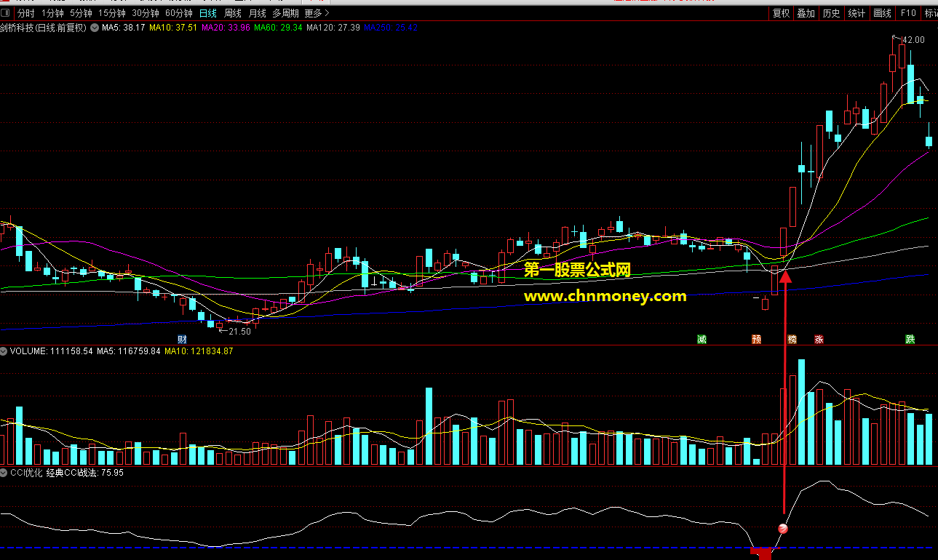Select the 60分钟 period tab
This screenshot has height=560, width=938.
(179, 13)
